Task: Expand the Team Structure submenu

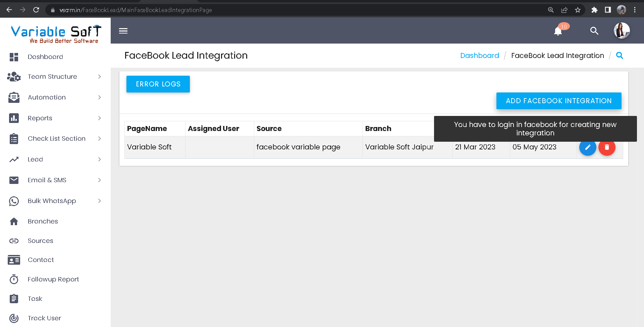Action: (x=99, y=77)
